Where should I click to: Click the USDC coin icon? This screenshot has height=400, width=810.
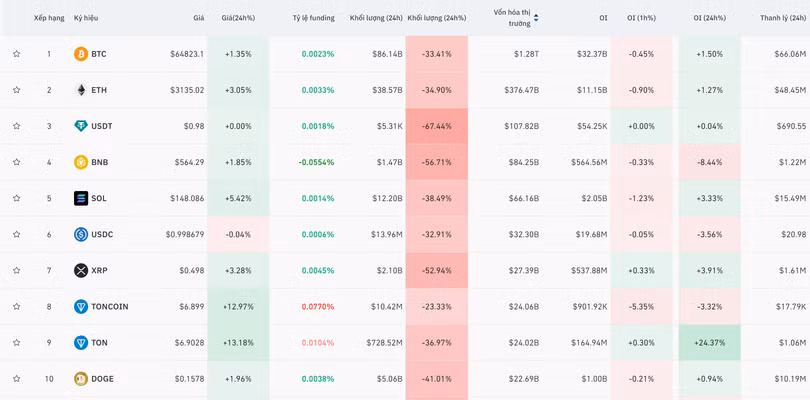[x=81, y=234]
